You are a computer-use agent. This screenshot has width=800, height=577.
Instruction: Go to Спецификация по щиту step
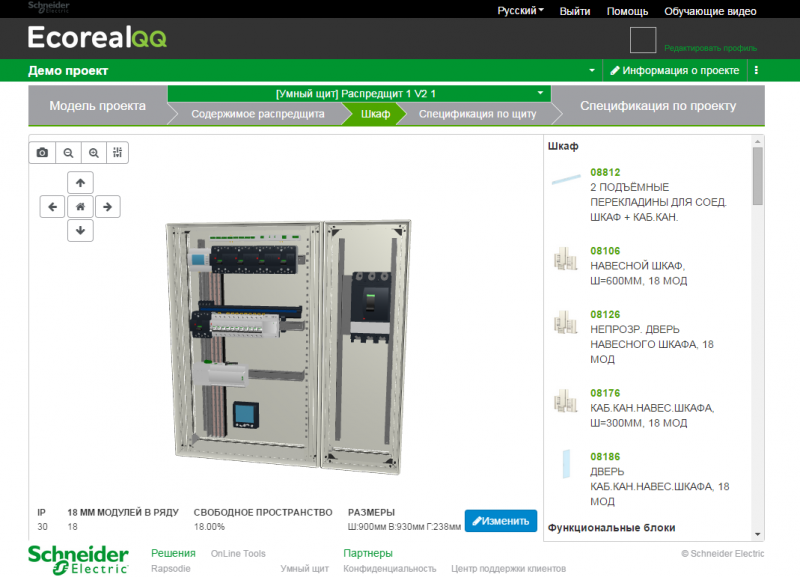478,114
